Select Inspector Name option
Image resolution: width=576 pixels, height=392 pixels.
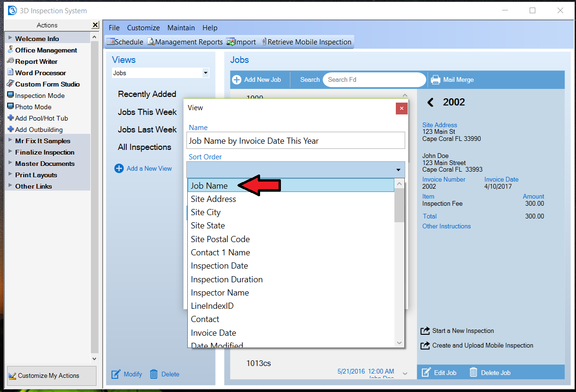point(291,293)
